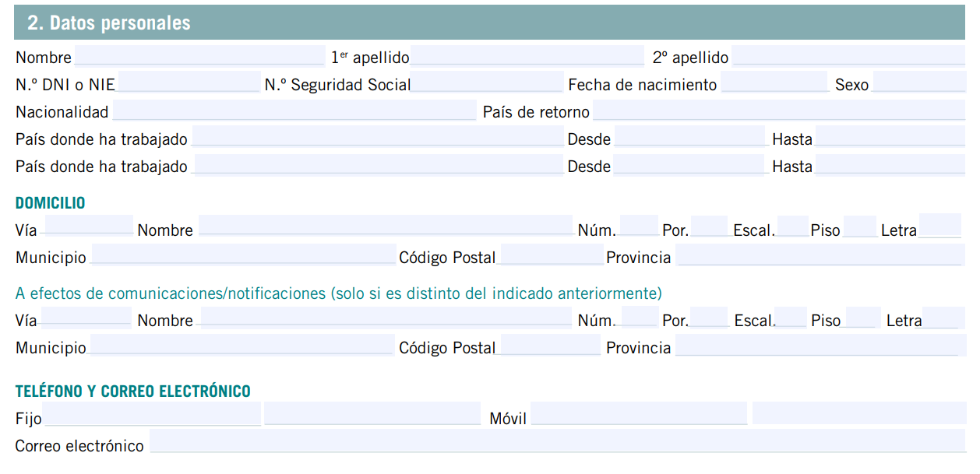Select Hasta field of second work country row
The height and width of the screenshot is (474, 980).
(890, 164)
